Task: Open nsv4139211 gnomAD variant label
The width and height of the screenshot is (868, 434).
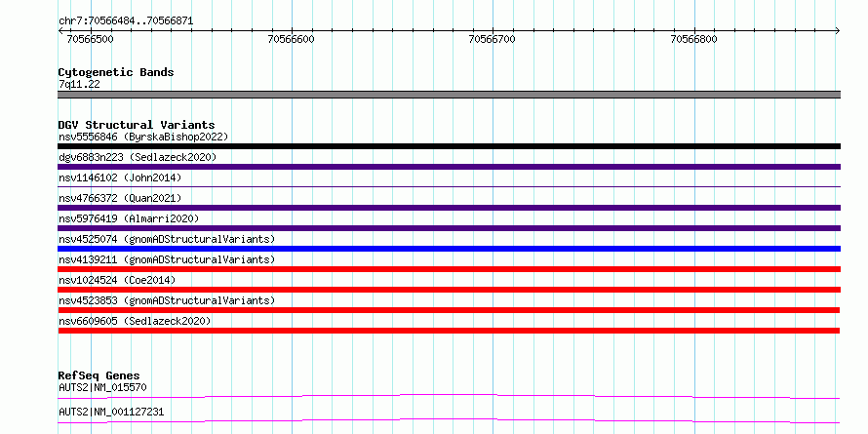Action: point(167,259)
